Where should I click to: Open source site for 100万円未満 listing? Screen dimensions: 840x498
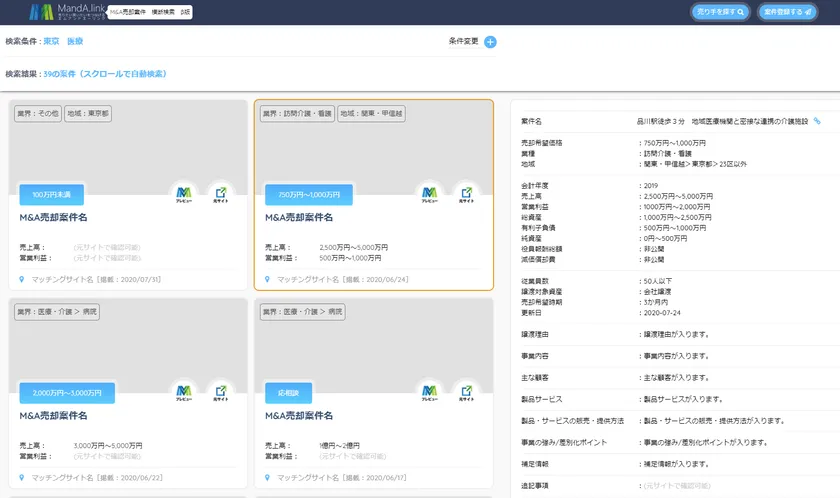coord(220,194)
